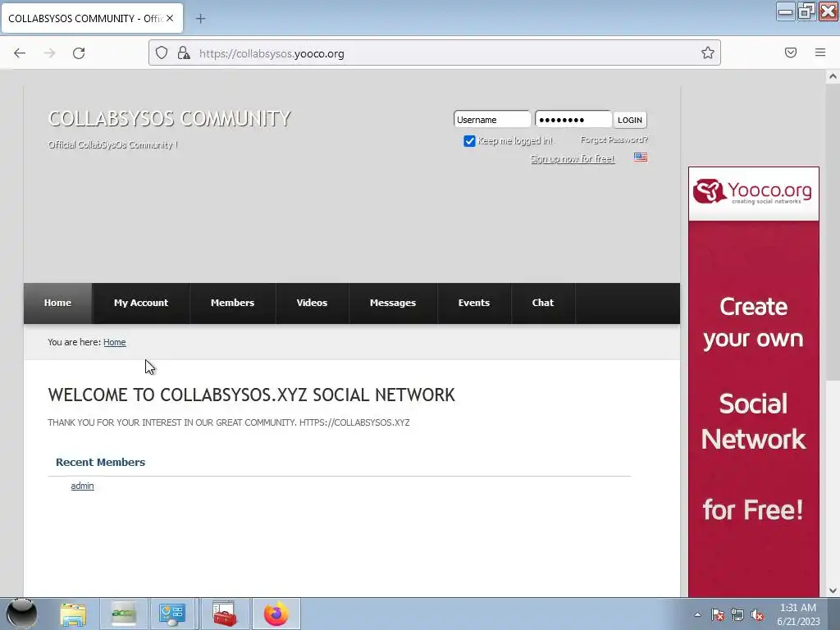Open the Firefox hamburger menu
840x630 pixels.
tap(820, 52)
